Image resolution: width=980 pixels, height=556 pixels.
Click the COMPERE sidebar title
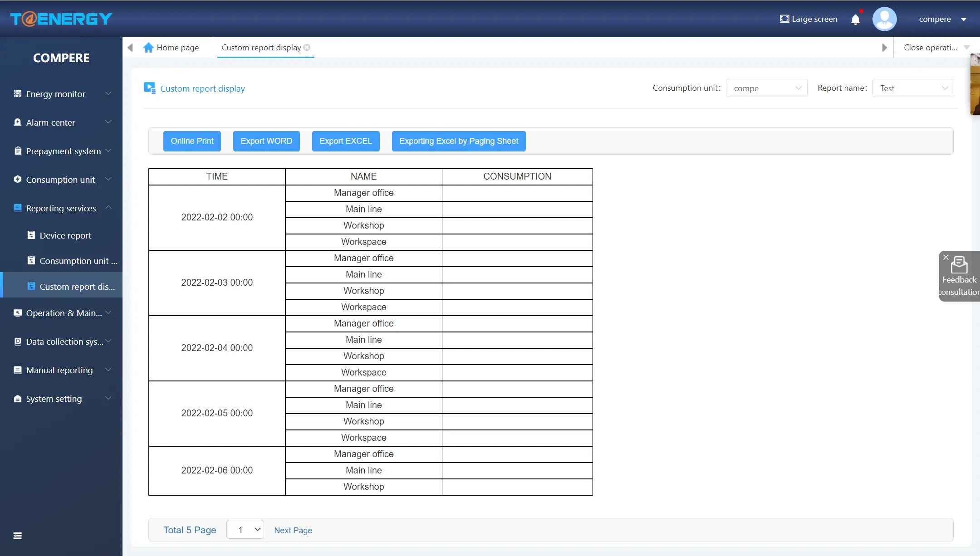tap(61, 58)
